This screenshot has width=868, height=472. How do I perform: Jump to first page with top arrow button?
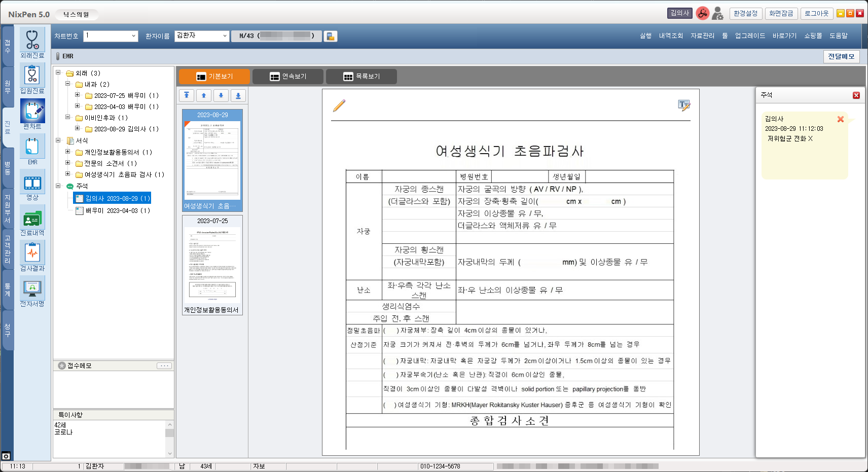pos(187,95)
